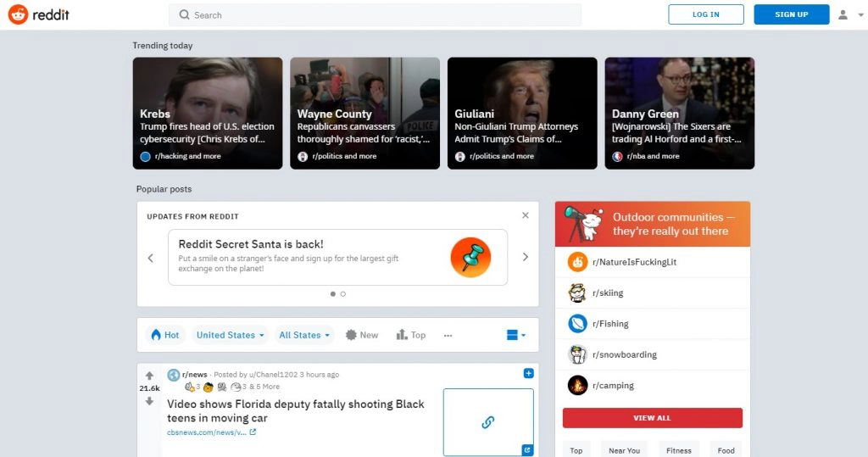Click the r/snowboarding community icon
The image size is (868, 457).
pos(577,354)
